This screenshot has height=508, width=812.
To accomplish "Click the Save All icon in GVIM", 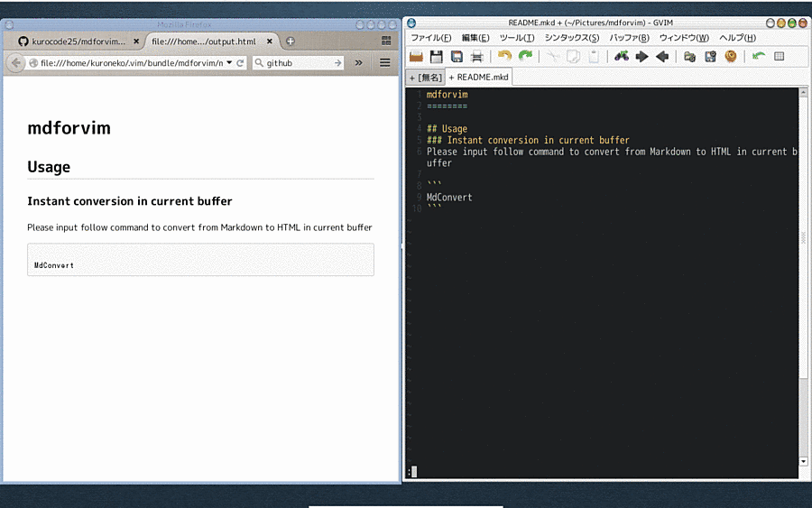I will 457,57.
